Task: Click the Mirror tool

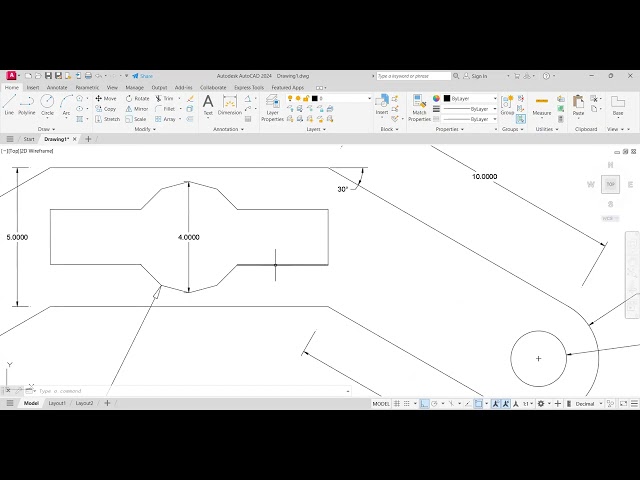Action: (137, 109)
